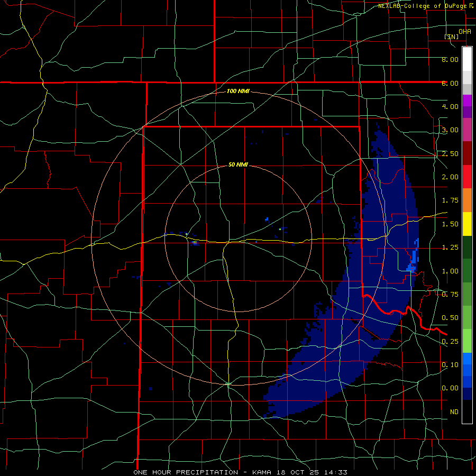476x476 pixels.
Task: Click the 4.00 legend value
Action: pyautogui.click(x=450, y=106)
